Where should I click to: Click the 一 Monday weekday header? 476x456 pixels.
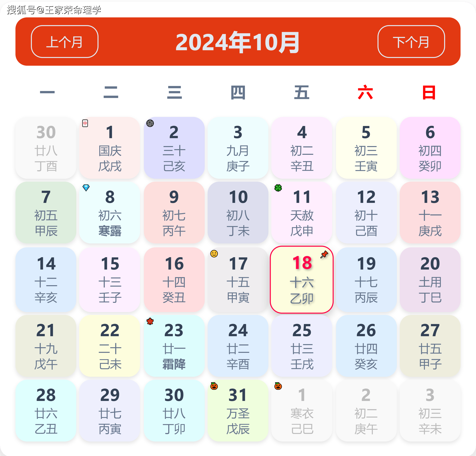pos(47,92)
